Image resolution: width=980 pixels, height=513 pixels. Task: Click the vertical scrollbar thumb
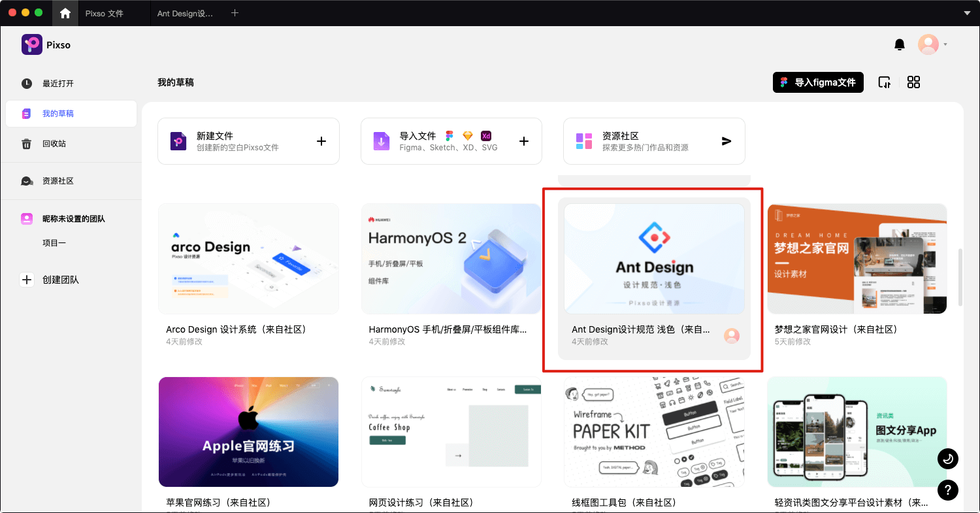pos(960,276)
